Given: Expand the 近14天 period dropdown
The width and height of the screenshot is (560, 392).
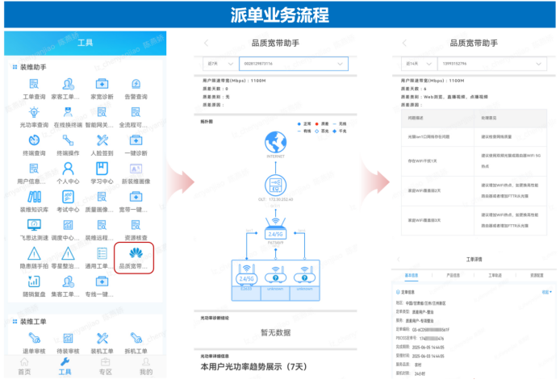Looking at the screenshot, I should tap(416, 61).
